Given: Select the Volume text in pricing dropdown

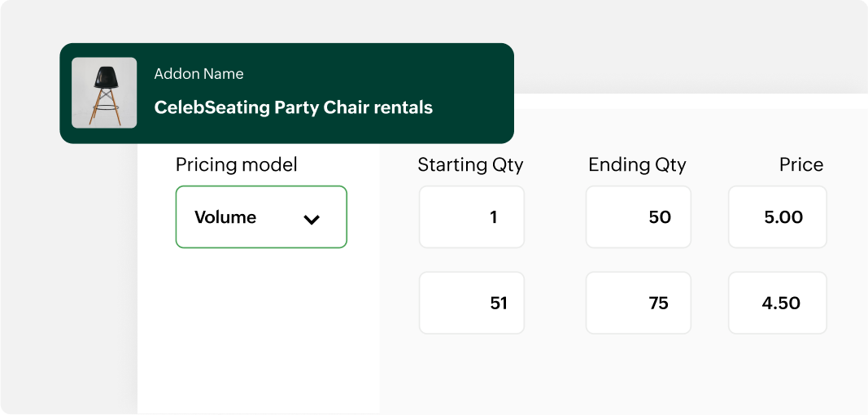Looking at the screenshot, I should (x=225, y=217).
